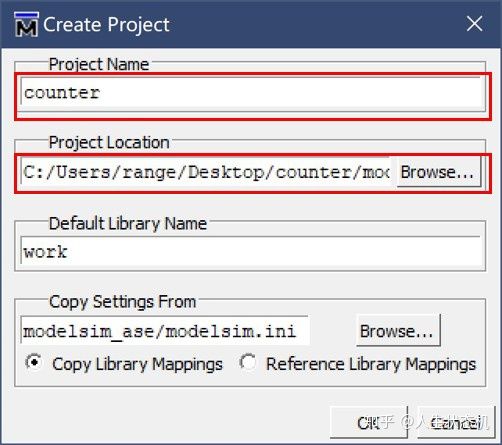Click the modelsim.ini settings path field
The image size is (502, 445).
[165, 331]
